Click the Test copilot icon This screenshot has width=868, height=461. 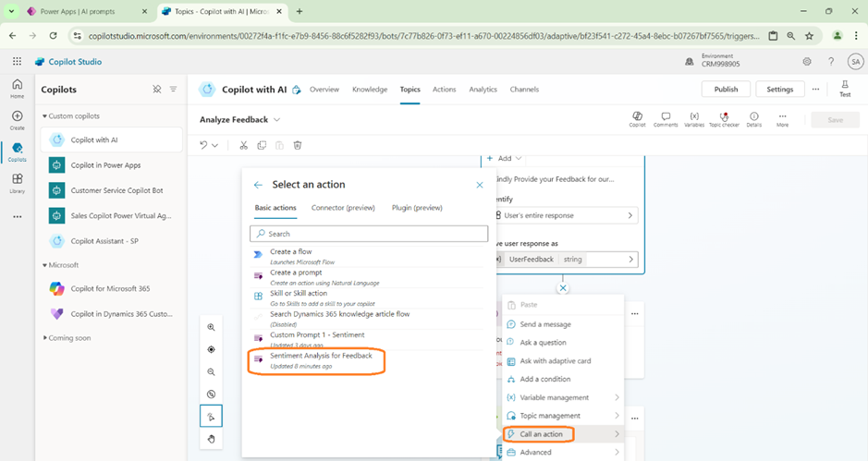click(x=844, y=89)
